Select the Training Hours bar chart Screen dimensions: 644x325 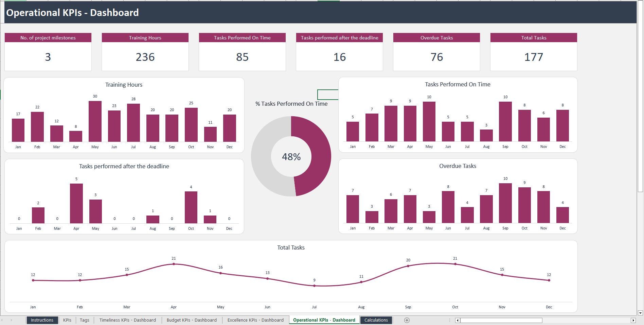124,116
